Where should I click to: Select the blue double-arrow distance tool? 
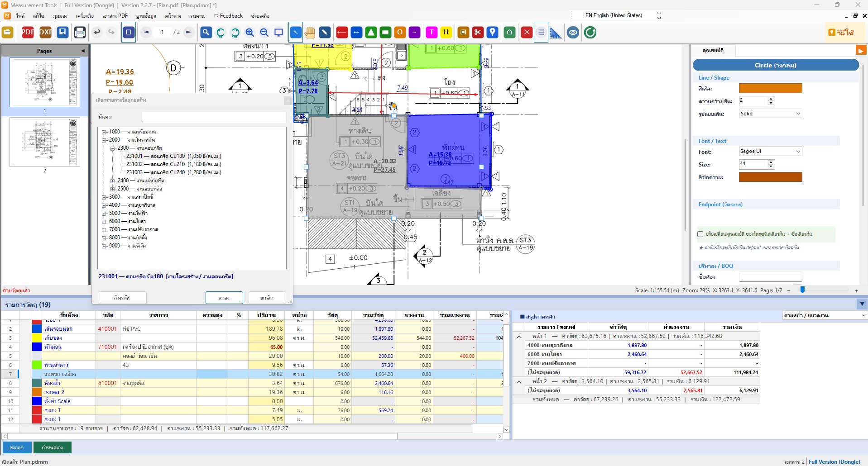click(x=356, y=32)
